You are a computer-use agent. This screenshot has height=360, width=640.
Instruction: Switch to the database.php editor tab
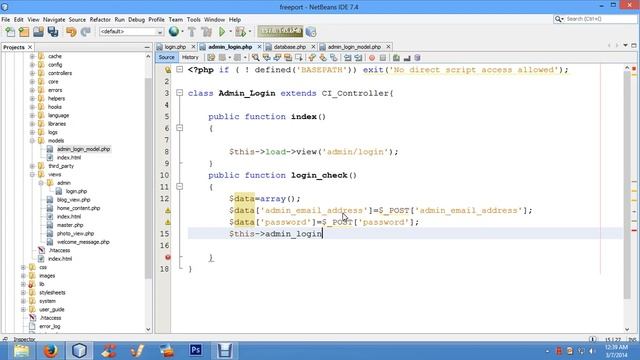[x=289, y=47]
